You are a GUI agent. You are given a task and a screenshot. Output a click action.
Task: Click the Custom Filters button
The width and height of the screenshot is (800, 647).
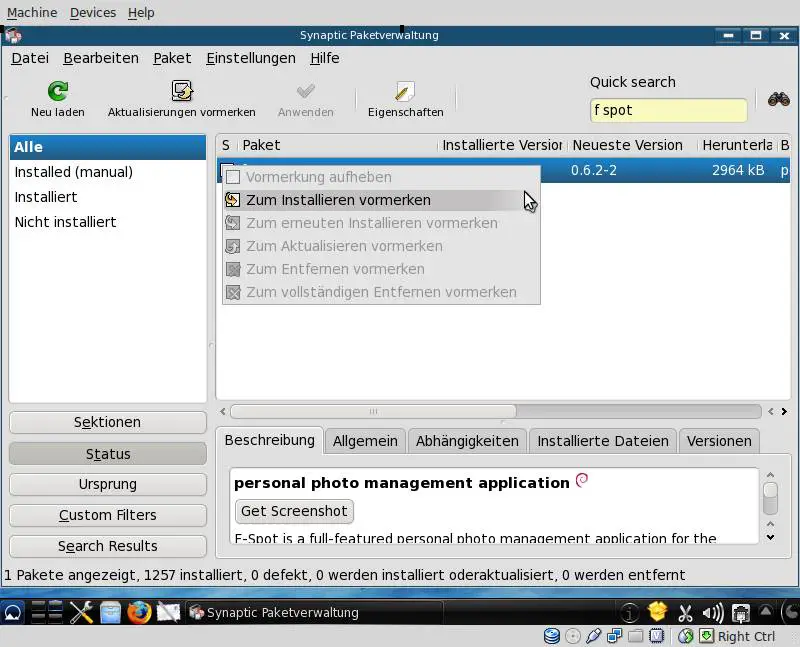tap(108, 515)
